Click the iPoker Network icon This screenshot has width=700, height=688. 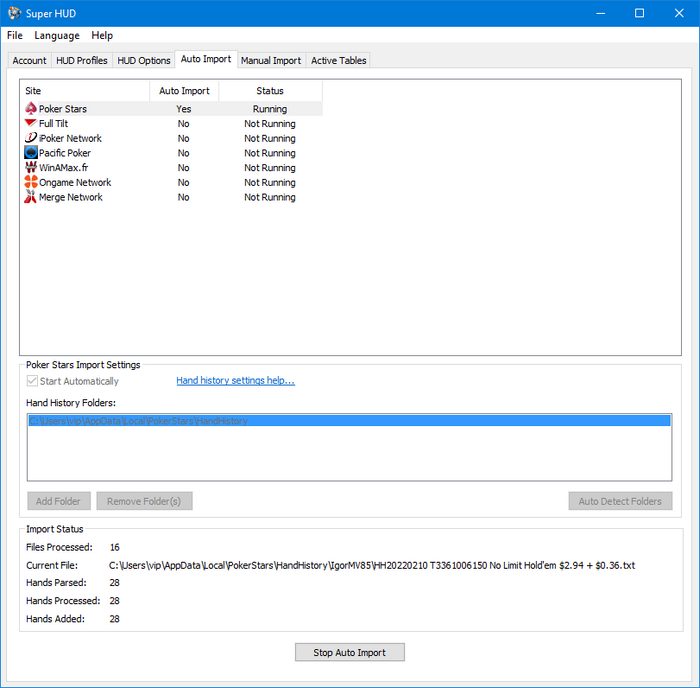(31, 138)
